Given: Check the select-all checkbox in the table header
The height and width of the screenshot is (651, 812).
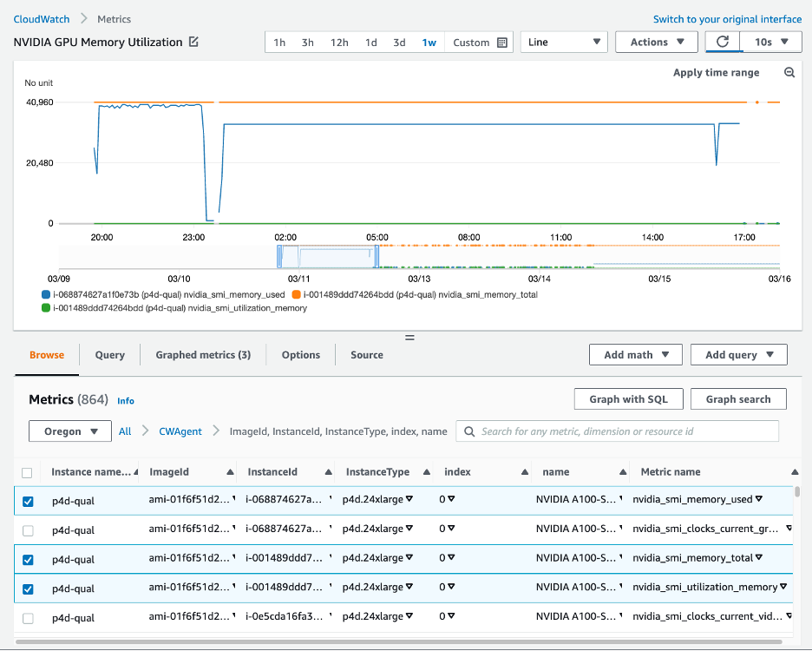Looking at the screenshot, I should pyautogui.click(x=27, y=471).
